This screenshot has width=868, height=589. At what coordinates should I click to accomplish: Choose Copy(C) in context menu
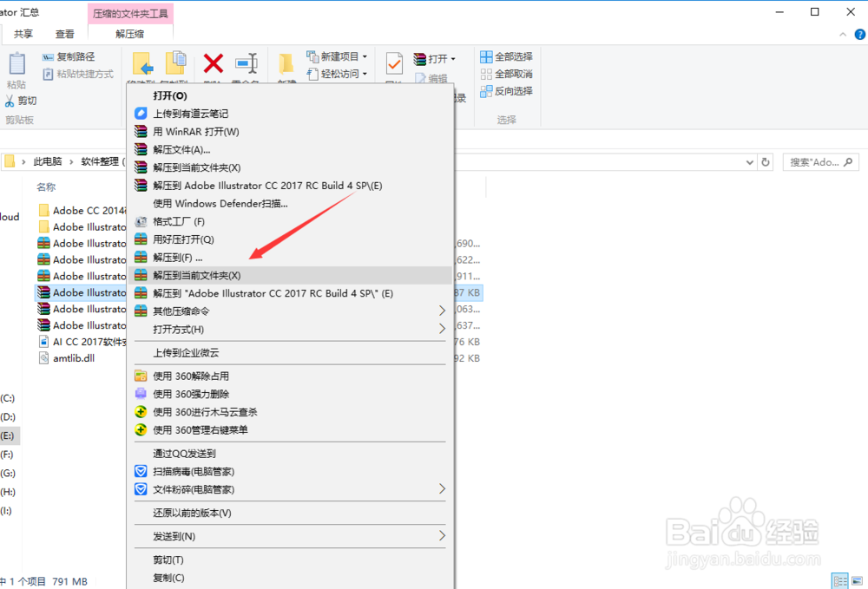[x=290, y=578]
